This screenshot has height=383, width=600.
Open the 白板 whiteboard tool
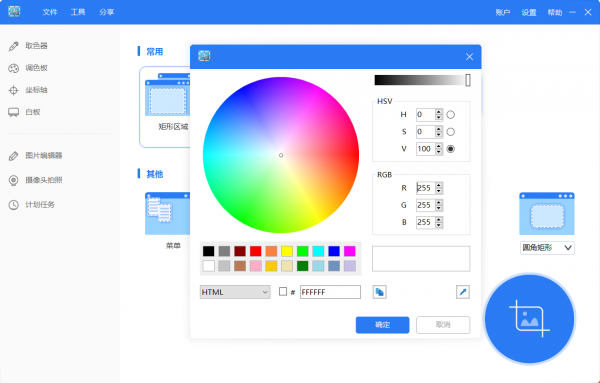tap(24, 112)
